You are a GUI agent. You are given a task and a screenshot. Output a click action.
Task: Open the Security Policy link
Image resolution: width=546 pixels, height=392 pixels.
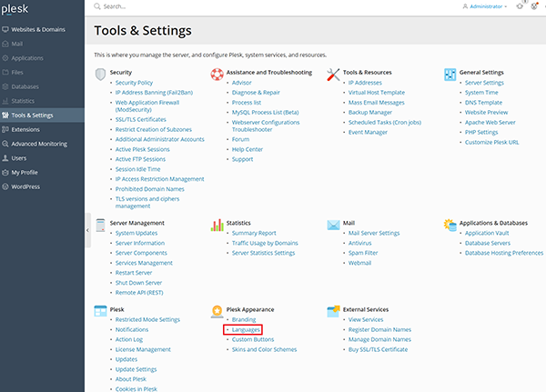click(134, 83)
